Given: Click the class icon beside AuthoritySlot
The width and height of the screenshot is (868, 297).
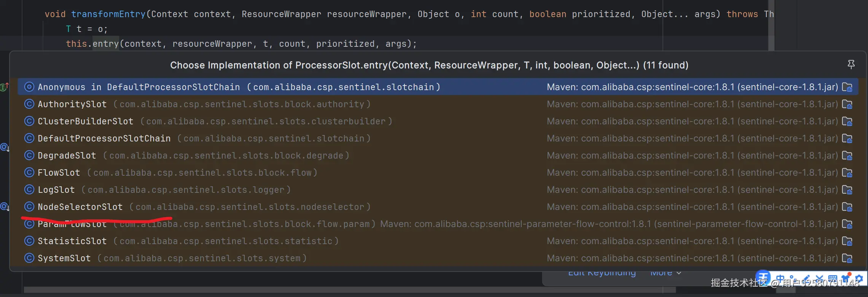Looking at the screenshot, I should 29,104.
